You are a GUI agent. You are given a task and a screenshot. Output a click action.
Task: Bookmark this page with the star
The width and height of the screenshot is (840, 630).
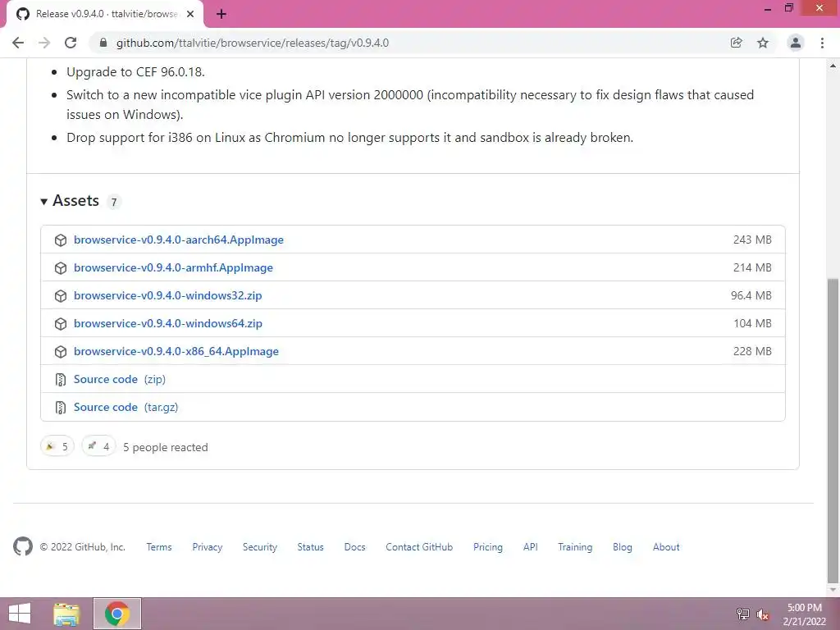click(763, 43)
